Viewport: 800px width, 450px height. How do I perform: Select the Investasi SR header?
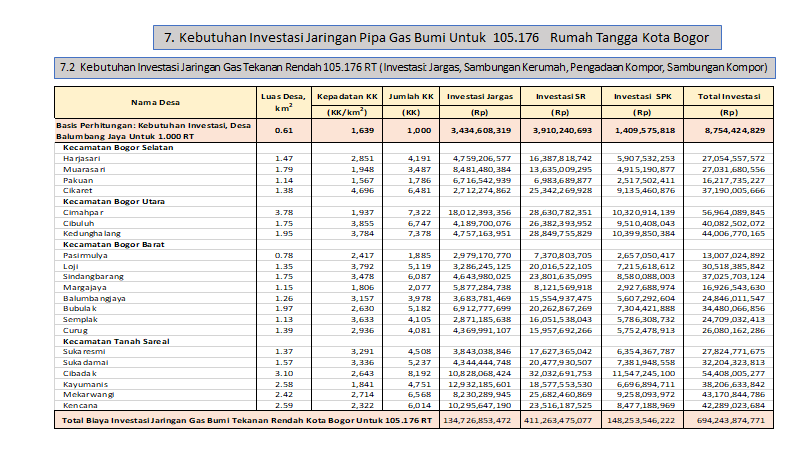click(561, 96)
